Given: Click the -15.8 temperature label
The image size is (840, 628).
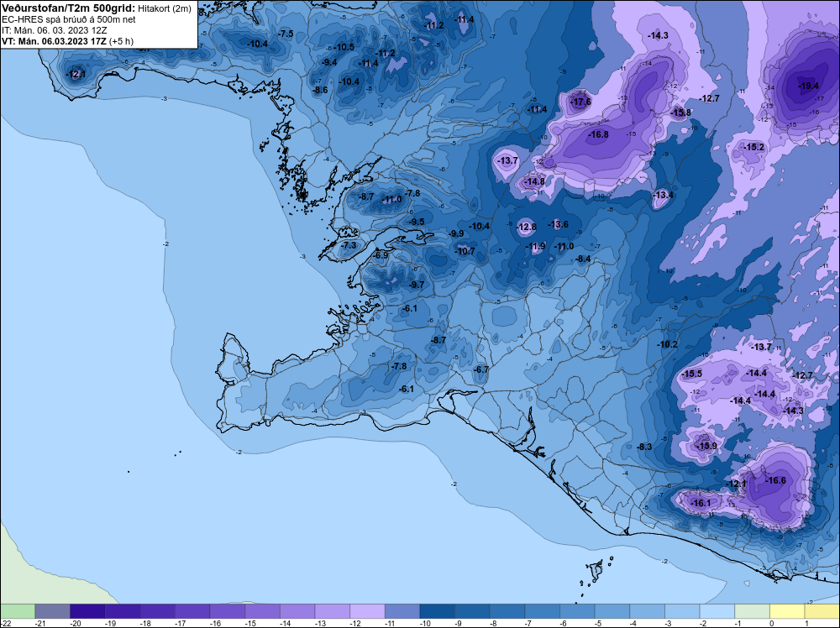Looking at the screenshot, I should click(x=681, y=113).
